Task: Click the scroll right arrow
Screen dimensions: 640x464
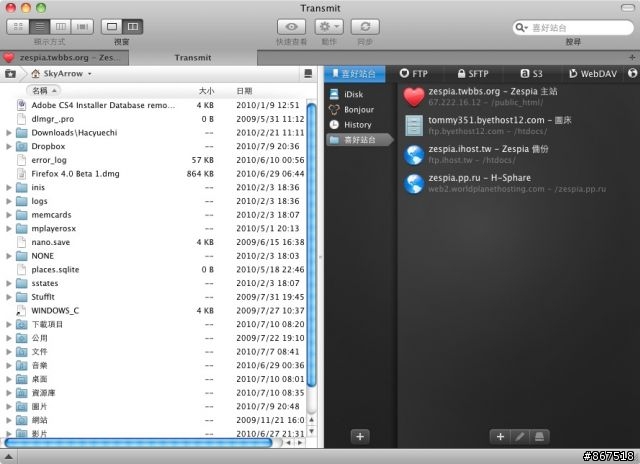Action: (300, 443)
